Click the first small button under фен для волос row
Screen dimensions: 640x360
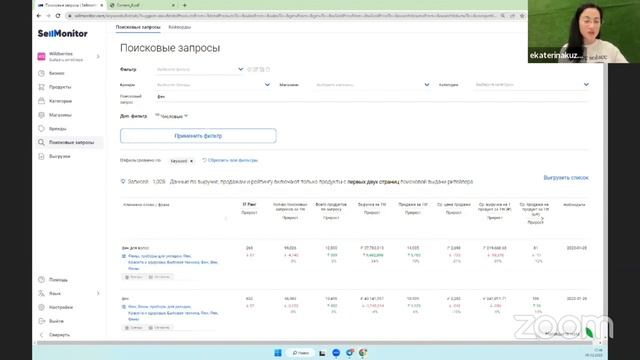point(133,277)
